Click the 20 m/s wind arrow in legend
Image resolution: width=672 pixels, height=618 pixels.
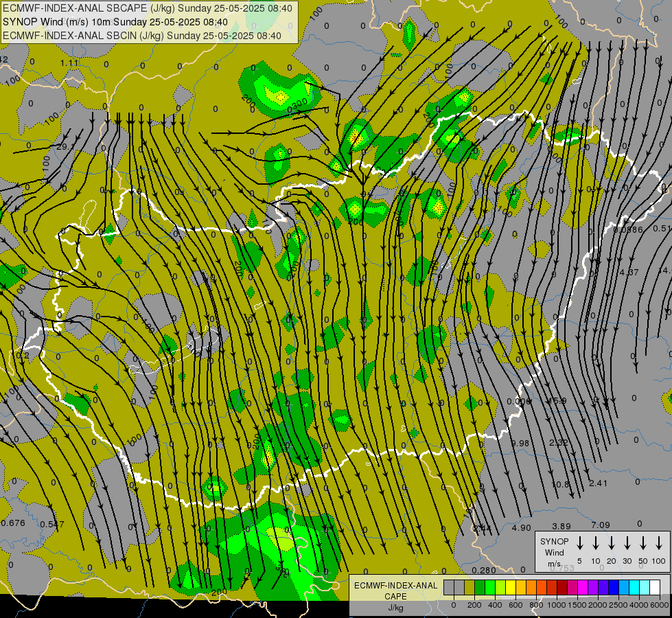[611, 543]
